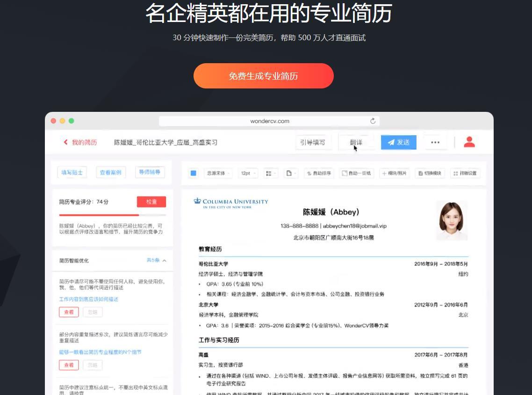Open the 引导填写 guided fill button
The width and height of the screenshot is (532, 395).
tap(312, 142)
